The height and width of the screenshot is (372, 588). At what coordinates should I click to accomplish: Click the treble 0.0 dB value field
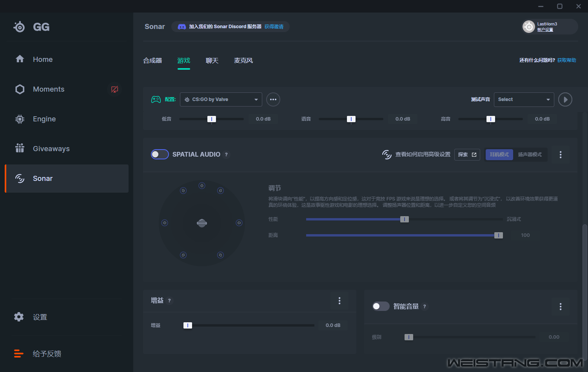[542, 119]
